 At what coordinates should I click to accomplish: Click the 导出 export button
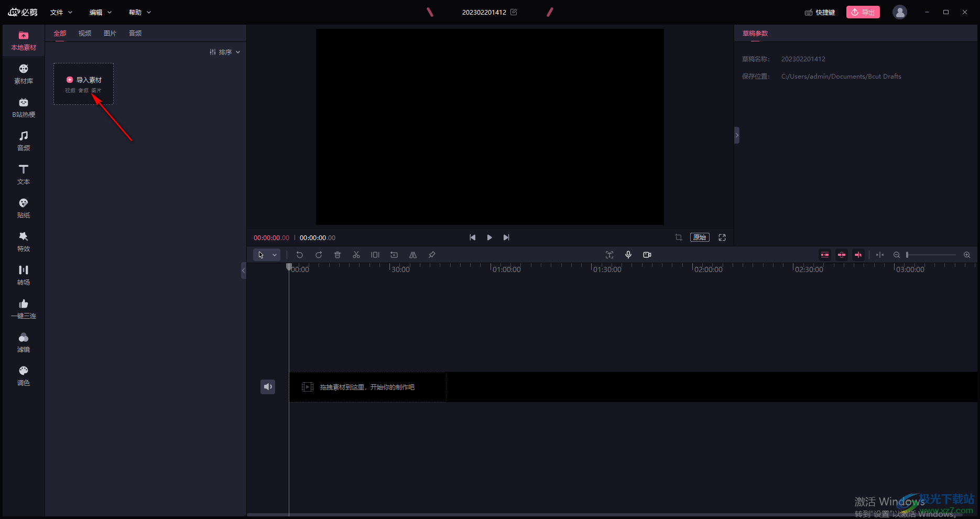863,12
